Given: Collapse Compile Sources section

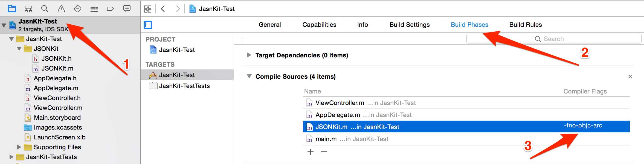Looking at the screenshot, I should pos(249,76).
